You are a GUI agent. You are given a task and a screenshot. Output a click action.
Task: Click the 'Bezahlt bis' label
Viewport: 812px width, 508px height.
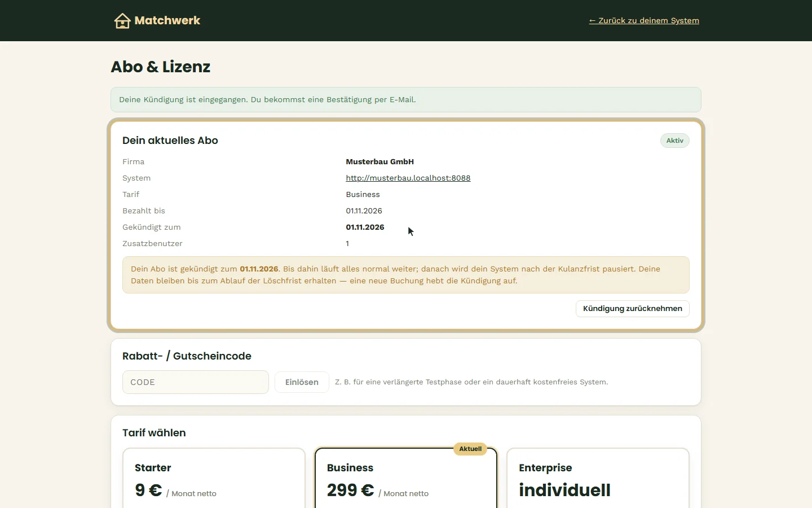click(144, 211)
